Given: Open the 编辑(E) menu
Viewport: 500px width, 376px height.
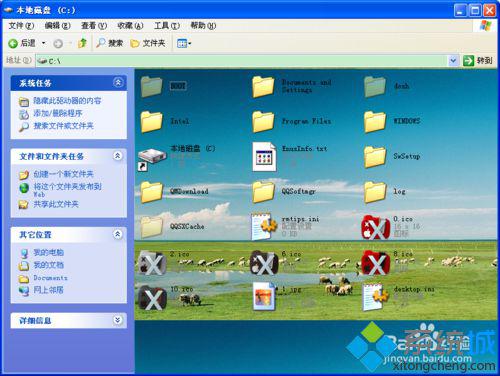Looking at the screenshot, I should [58, 26].
